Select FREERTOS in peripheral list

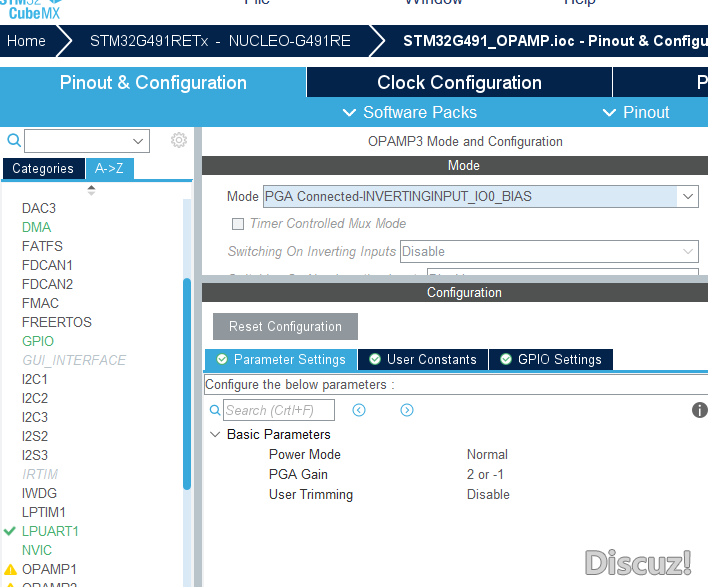(57, 322)
